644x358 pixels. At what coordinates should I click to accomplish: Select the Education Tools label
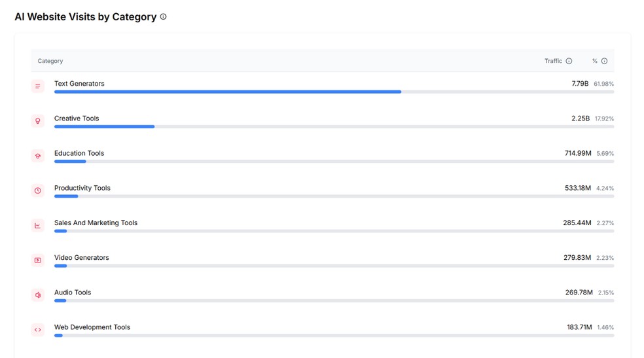(x=79, y=153)
